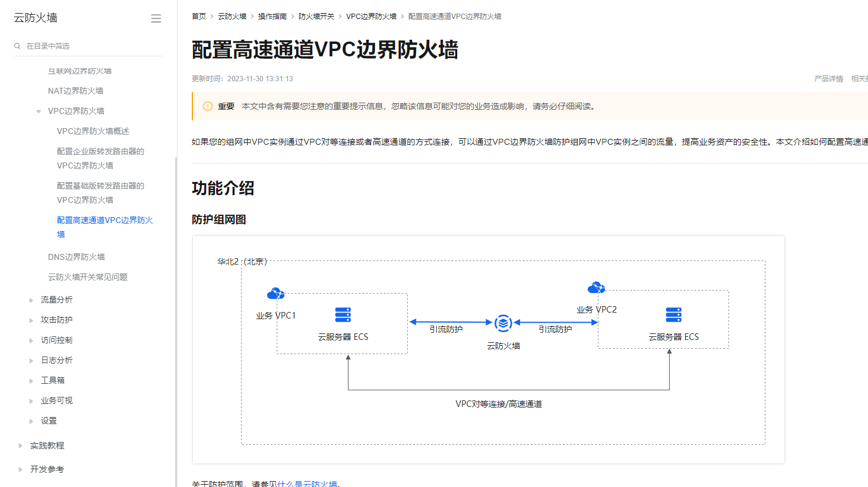This screenshot has height=487, width=868.
Task: Click the warning icon in the 重要 notice
Action: coord(208,106)
